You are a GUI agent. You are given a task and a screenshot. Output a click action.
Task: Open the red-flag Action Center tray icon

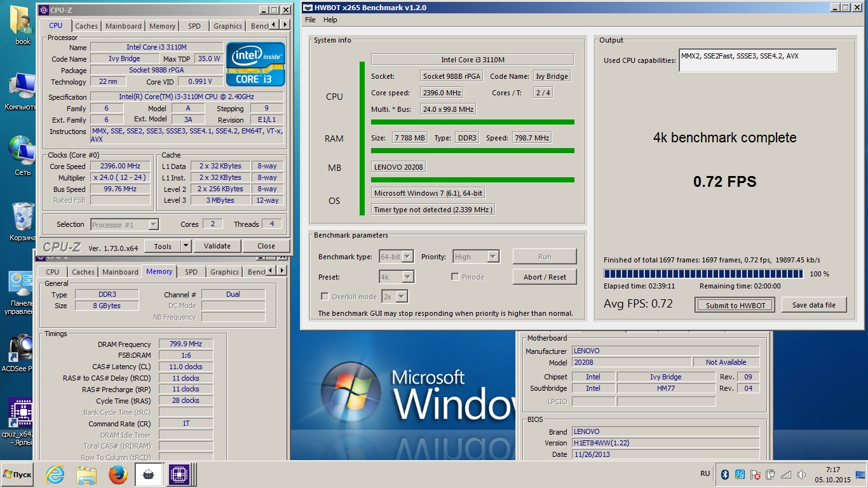coord(756,474)
